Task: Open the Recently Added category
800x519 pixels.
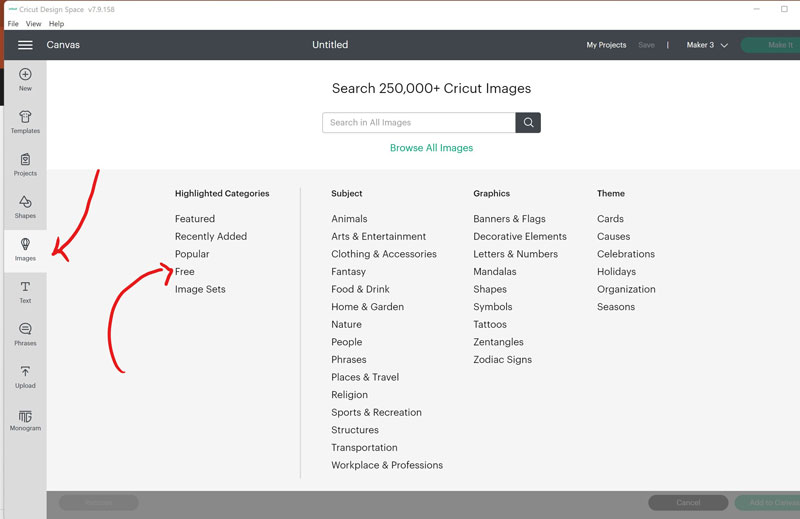Action: click(x=211, y=236)
